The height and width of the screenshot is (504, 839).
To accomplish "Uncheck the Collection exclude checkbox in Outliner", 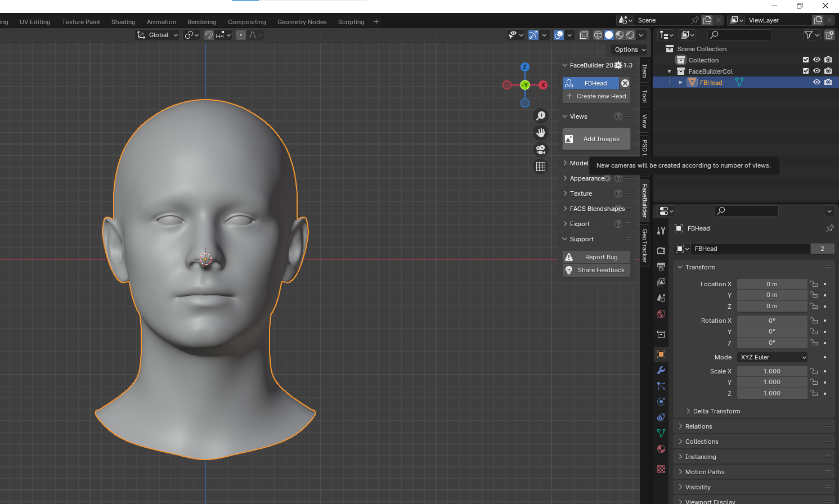I will pos(806,60).
